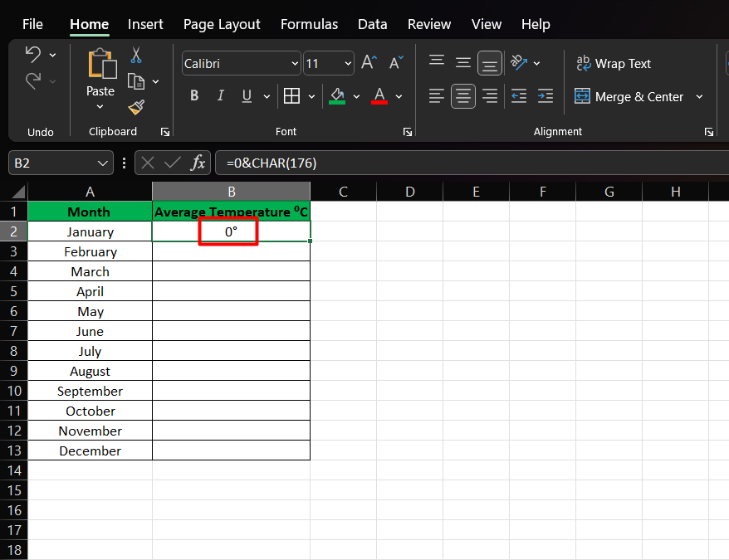This screenshot has height=560, width=729.
Task: Open the Undo history dropdown arrow
Action: (53, 56)
